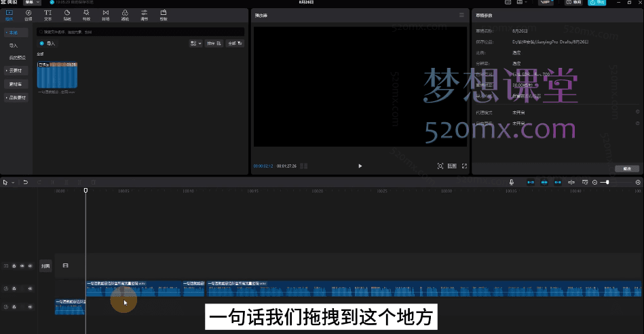The width and height of the screenshot is (644, 334).
Task: Lock the main video track
Action: click(x=14, y=266)
